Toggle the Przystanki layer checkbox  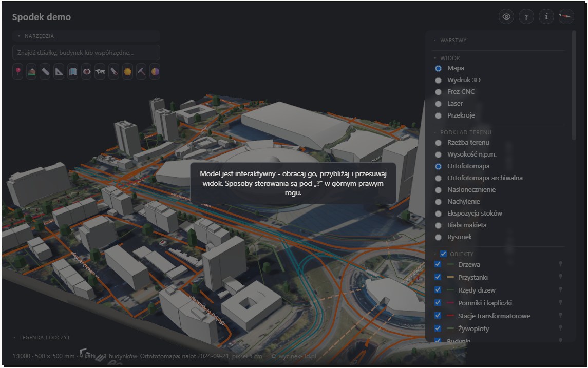[438, 277]
